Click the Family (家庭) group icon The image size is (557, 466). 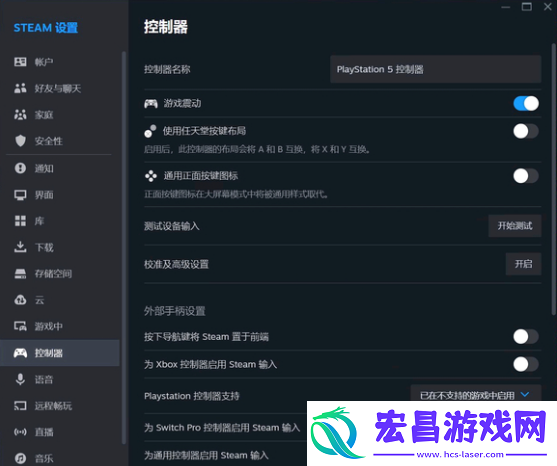[x=20, y=114]
